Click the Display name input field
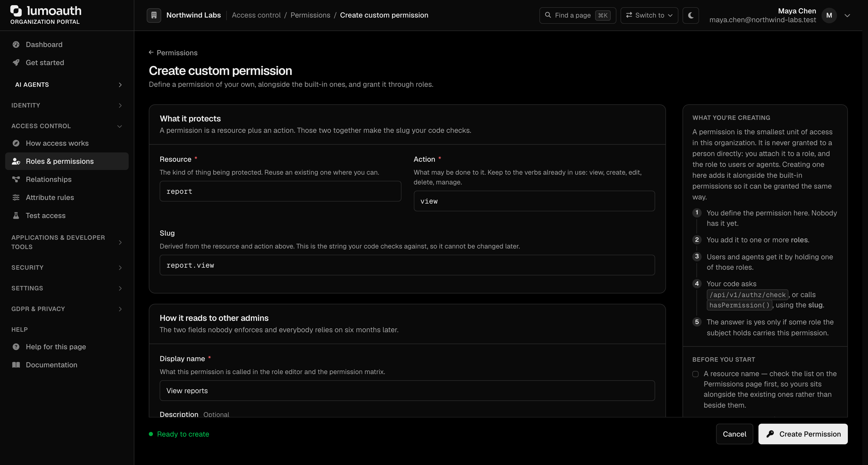Viewport: 868px width, 465px height. pos(407,391)
